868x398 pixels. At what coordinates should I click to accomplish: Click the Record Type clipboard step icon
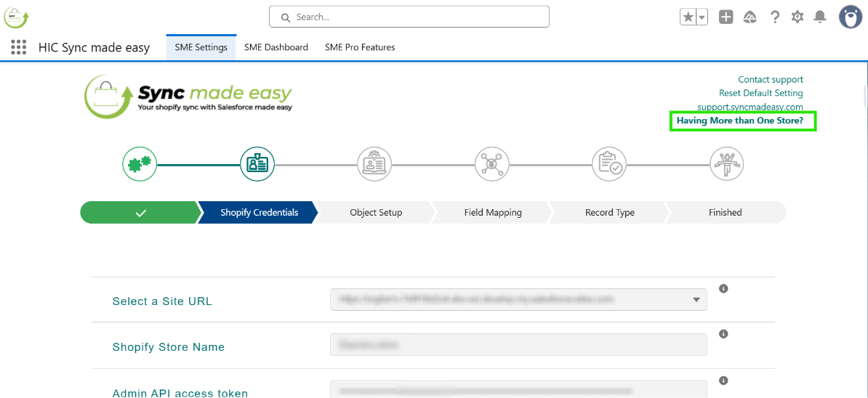coord(609,164)
